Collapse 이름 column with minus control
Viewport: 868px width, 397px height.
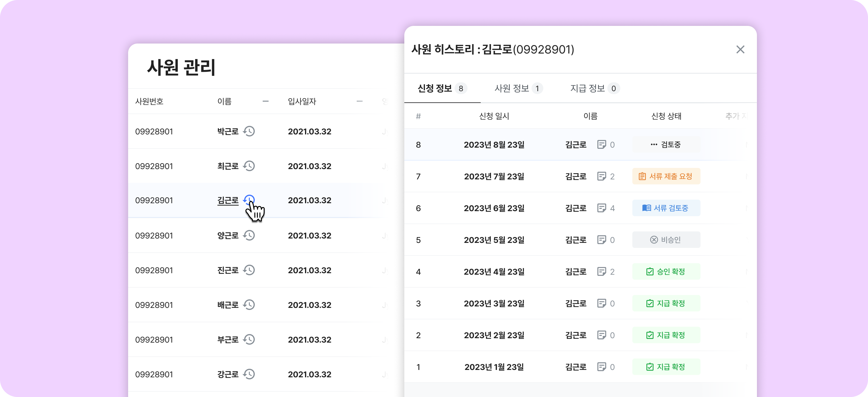[266, 101]
